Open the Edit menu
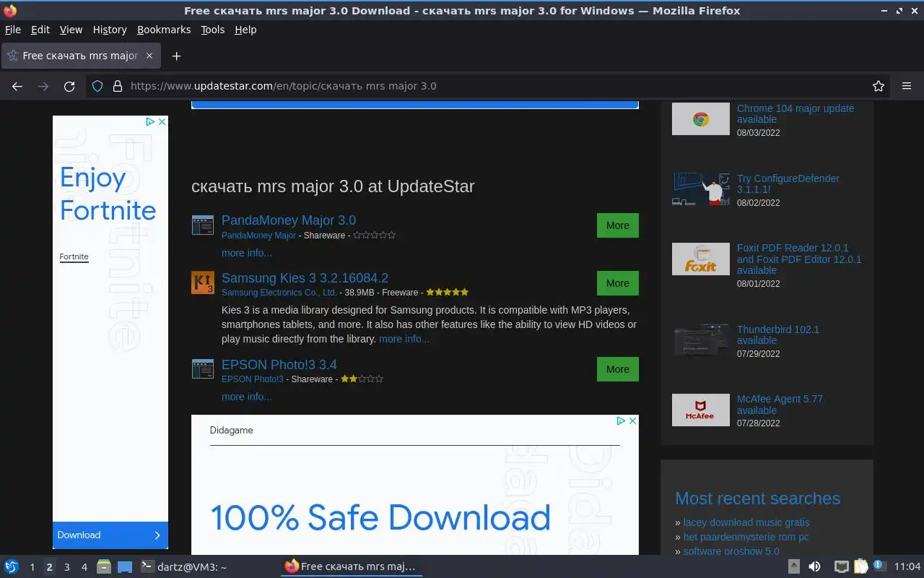 click(x=40, y=30)
